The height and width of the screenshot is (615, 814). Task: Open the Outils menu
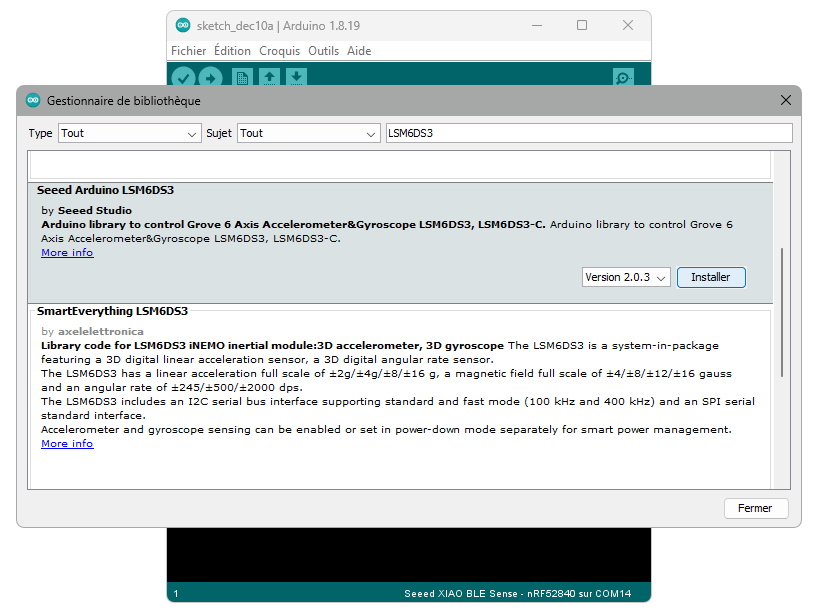[x=323, y=51]
